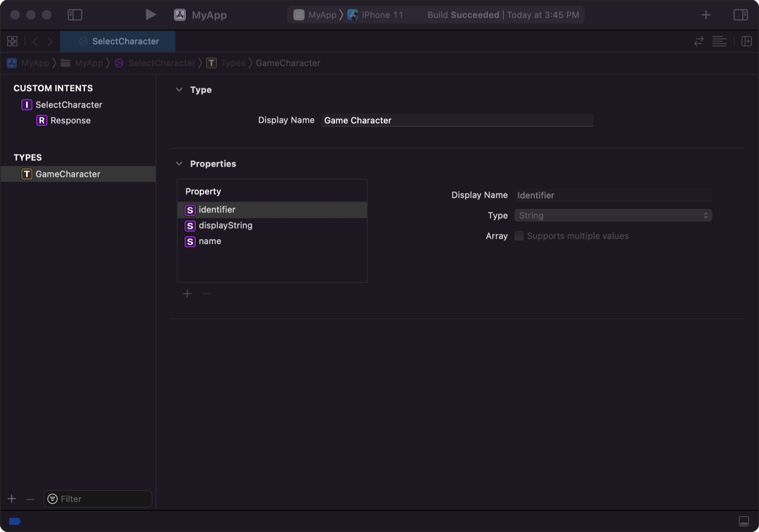Add a new intent or type
The image size is (759, 532).
point(12,498)
